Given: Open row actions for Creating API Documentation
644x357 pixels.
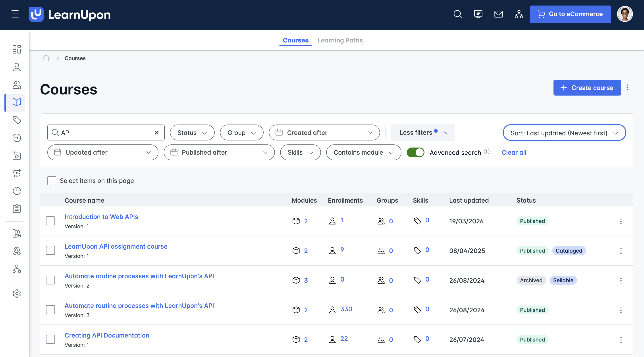Looking at the screenshot, I should pos(621,340).
